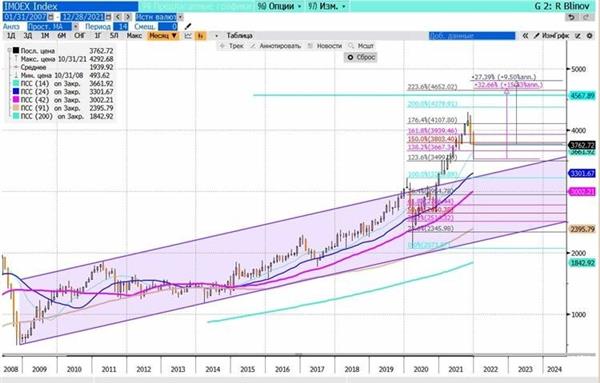Click the ПСС (42) magenta swatch
Image resolution: width=600 pixels, height=383 pixels.
pyautogui.click(x=16, y=100)
